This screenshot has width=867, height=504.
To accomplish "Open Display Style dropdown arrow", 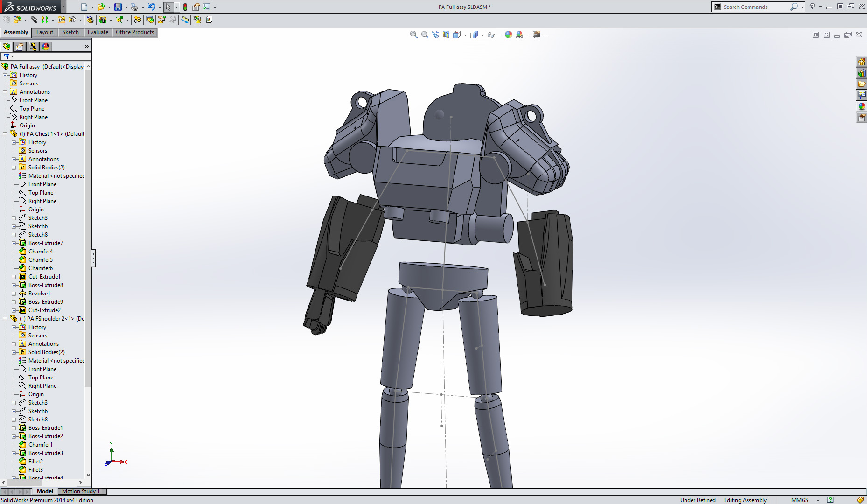I will [482, 35].
